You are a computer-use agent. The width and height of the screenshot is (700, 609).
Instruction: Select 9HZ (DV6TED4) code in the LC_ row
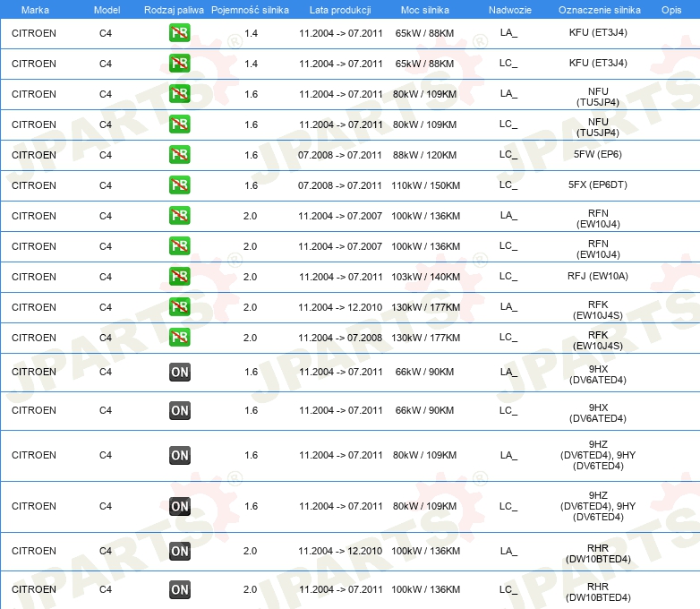[x=598, y=506]
